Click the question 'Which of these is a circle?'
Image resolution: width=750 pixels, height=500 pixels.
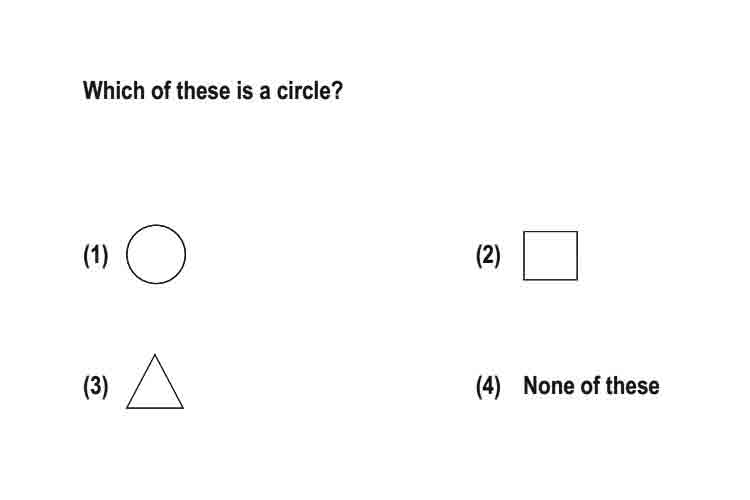click(213, 90)
